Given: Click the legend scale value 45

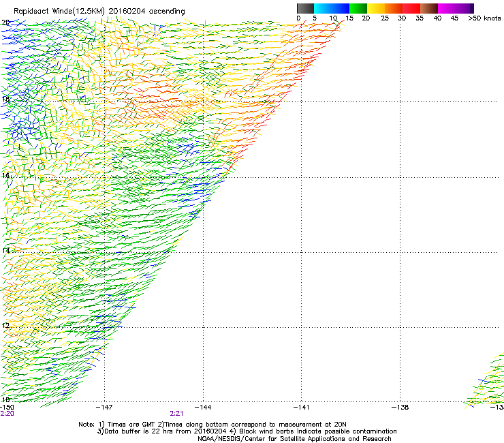Looking at the screenshot, I should 454,18.
